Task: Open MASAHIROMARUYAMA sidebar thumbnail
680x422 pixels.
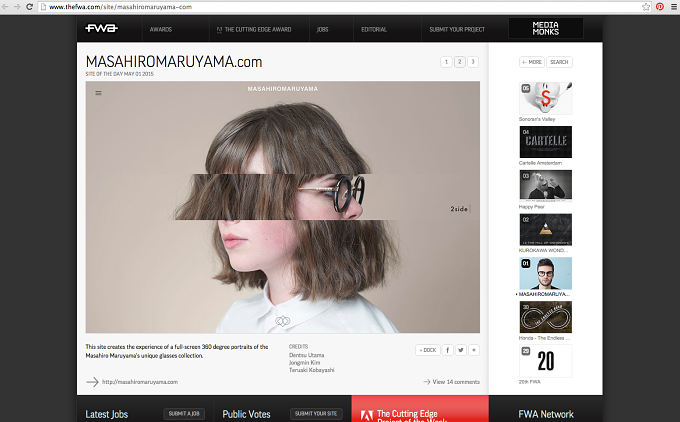Action: (x=546, y=273)
